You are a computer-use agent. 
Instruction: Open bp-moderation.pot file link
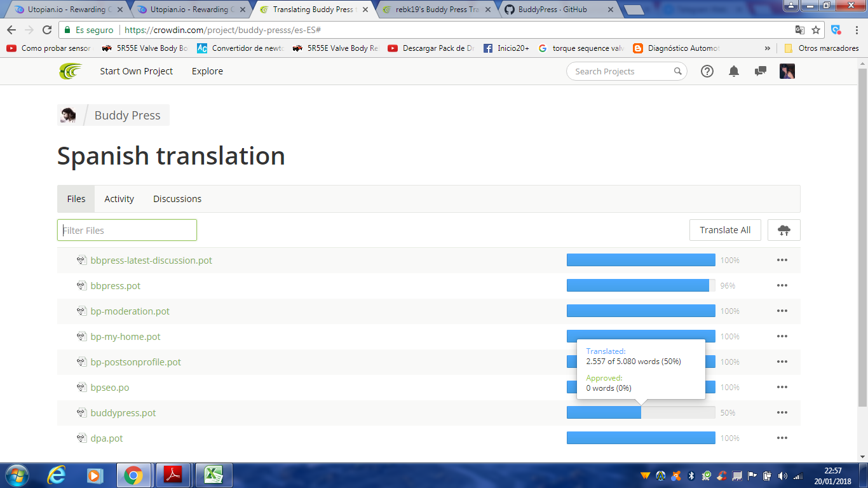tap(130, 311)
